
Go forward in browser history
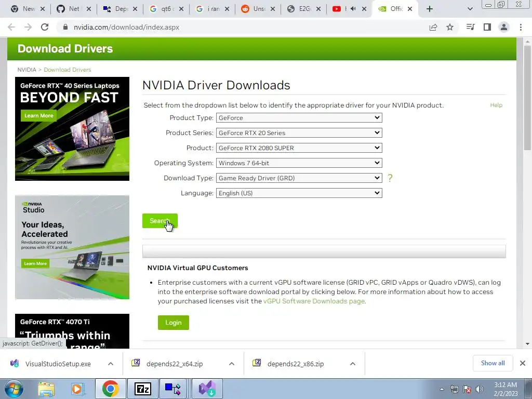[x=28, y=27]
